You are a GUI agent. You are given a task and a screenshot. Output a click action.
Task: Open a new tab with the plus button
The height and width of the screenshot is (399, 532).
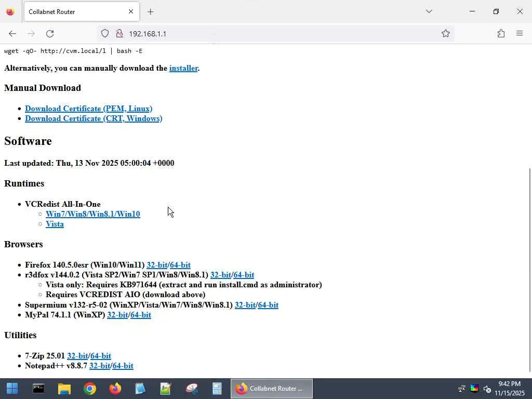(150, 12)
